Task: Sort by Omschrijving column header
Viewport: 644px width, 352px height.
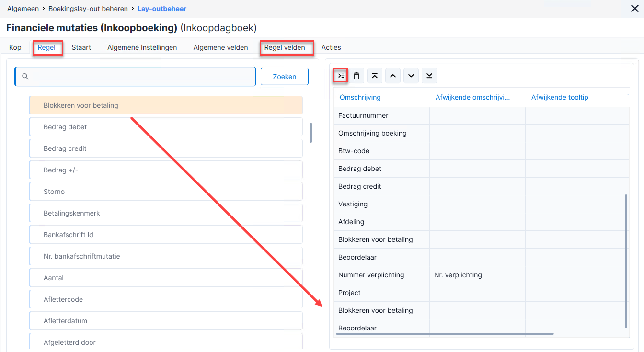Action: [360, 97]
